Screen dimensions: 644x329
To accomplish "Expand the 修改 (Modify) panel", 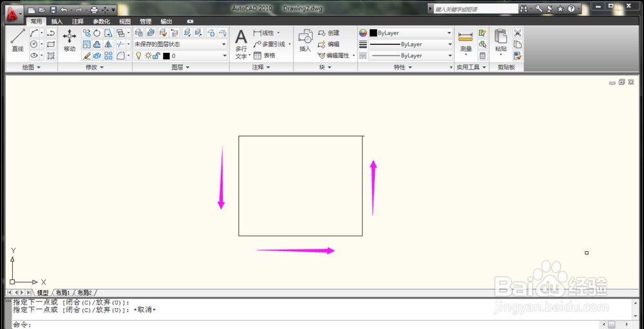I will tap(95, 68).
